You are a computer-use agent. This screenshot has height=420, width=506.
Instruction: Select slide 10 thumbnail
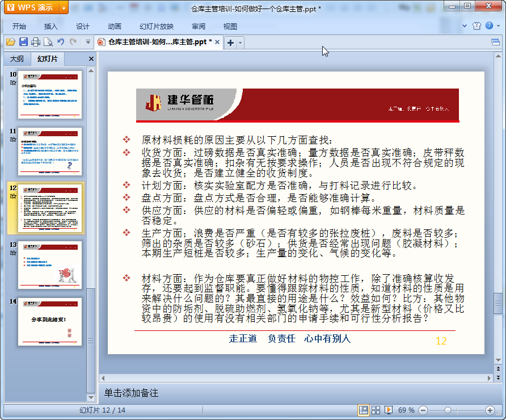coord(50,95)
